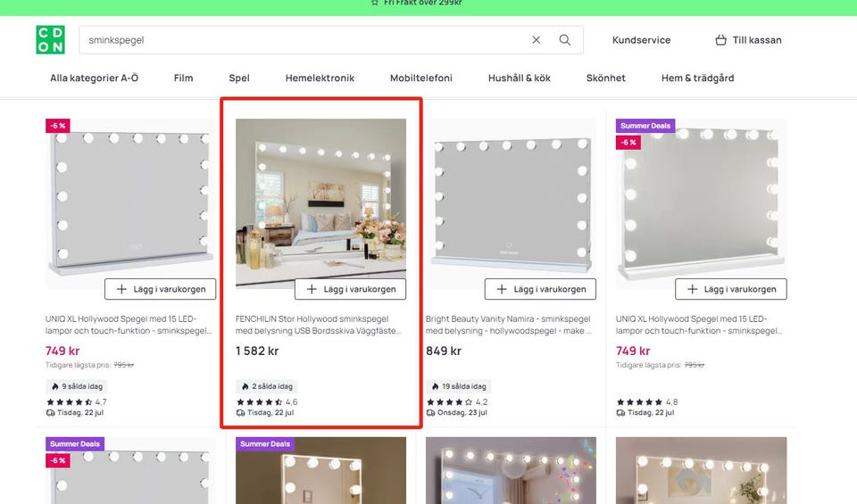
Task: Click the 4,7 star rating
Action: [x=77, y=402]
